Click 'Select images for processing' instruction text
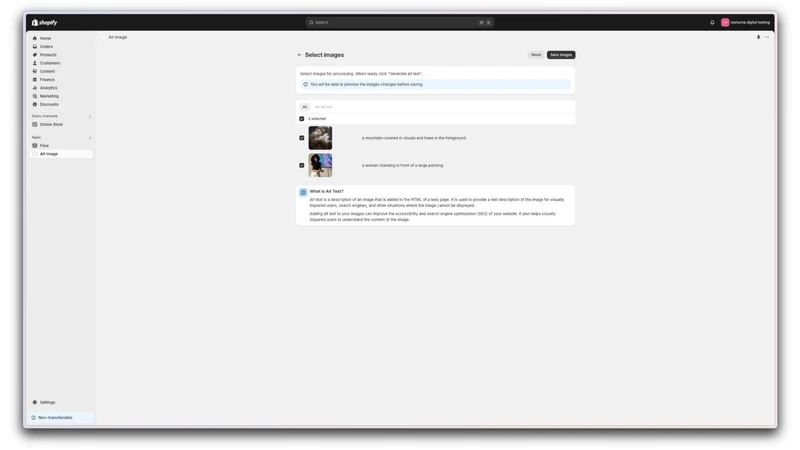The width and height of the screenshot is (800, 450). coord(361,73)
